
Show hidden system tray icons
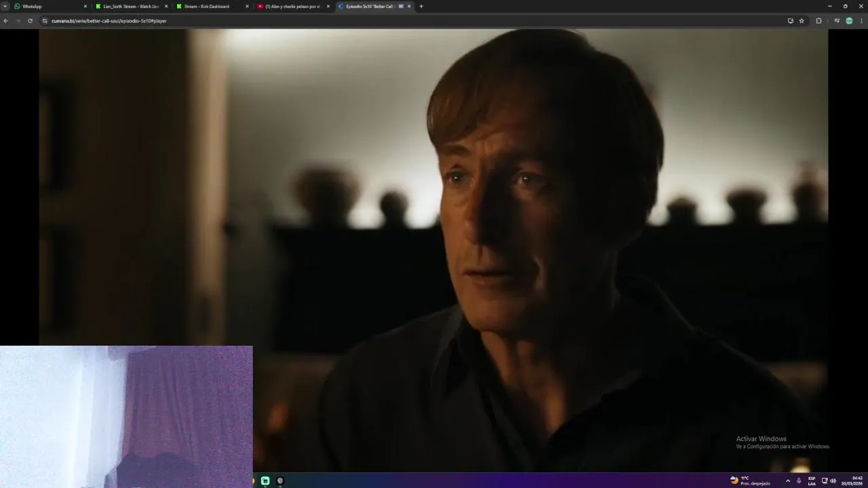tap(787, 481)
